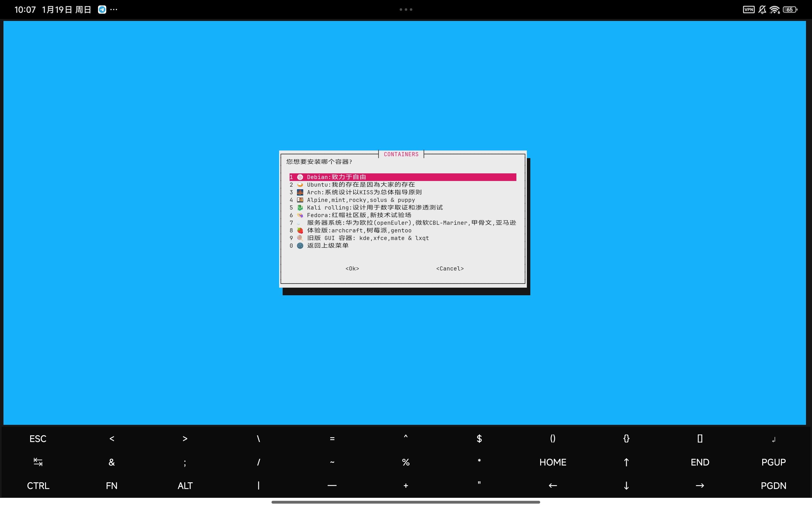Tap the END key
Image resolution: width=812 pixels, height=508 pixels.
click(x=700, y=462)
